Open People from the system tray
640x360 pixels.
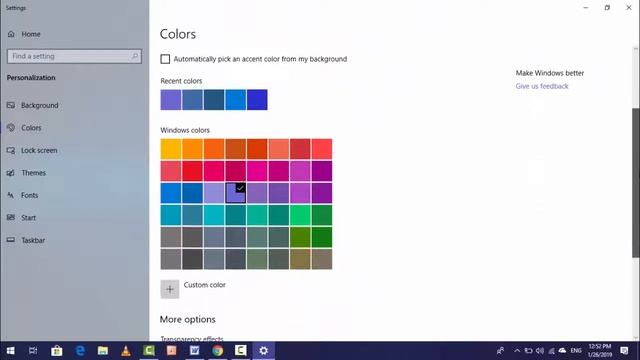pyautogui.click(x=500, y=351)
